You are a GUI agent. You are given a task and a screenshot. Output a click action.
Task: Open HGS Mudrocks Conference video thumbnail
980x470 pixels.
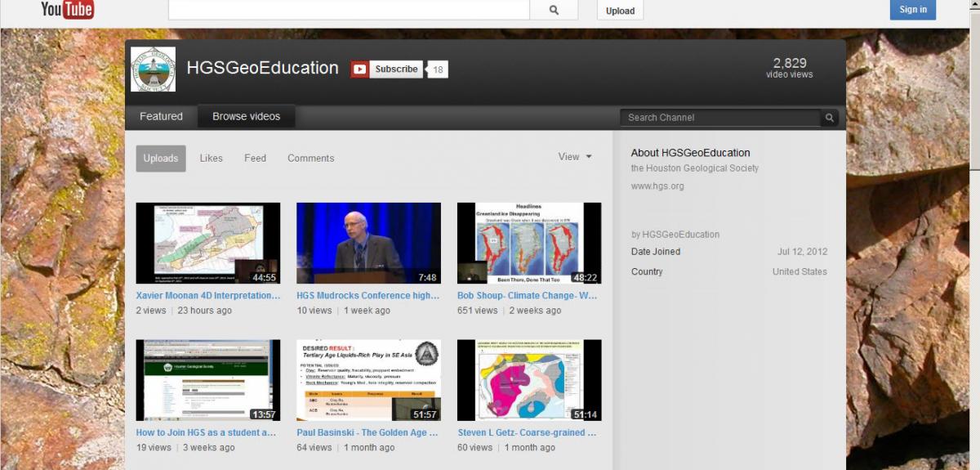click(368, 244)
